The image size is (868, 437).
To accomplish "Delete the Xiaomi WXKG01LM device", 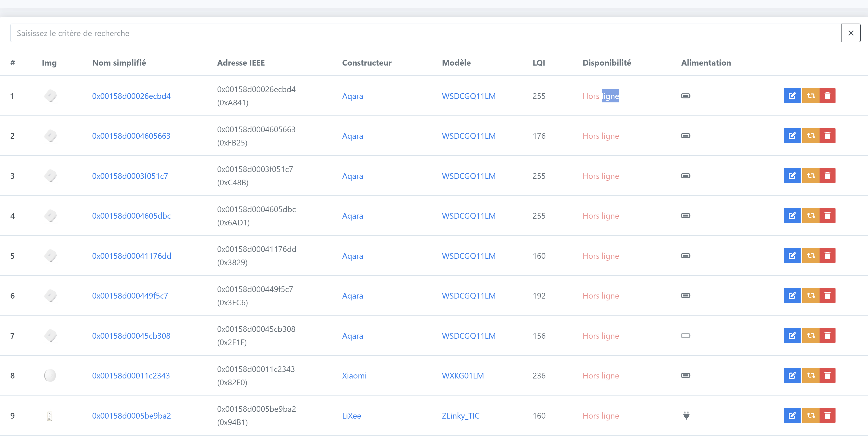I will tap(827, 375).
